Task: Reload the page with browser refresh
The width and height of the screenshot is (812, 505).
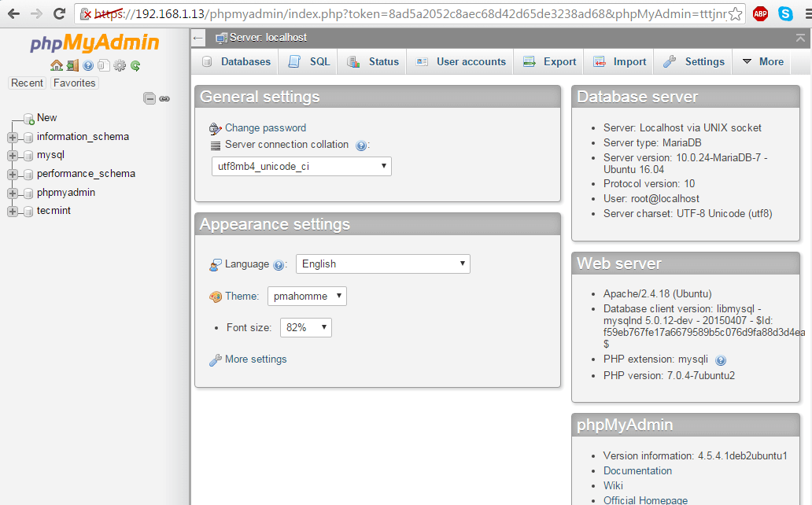Action: [59, 13]
